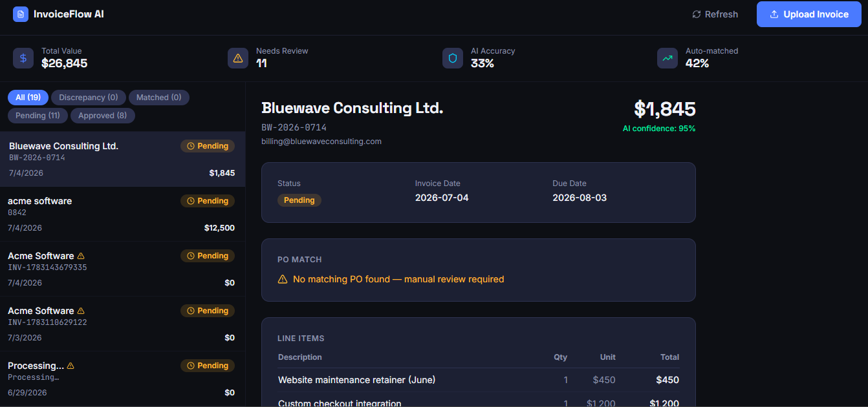
Task: Click the Qty column header
Action: click(561, 357)
